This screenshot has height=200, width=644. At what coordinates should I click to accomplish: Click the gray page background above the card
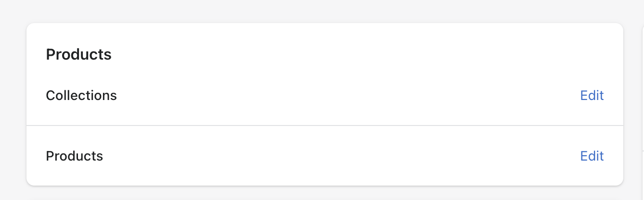325,11
